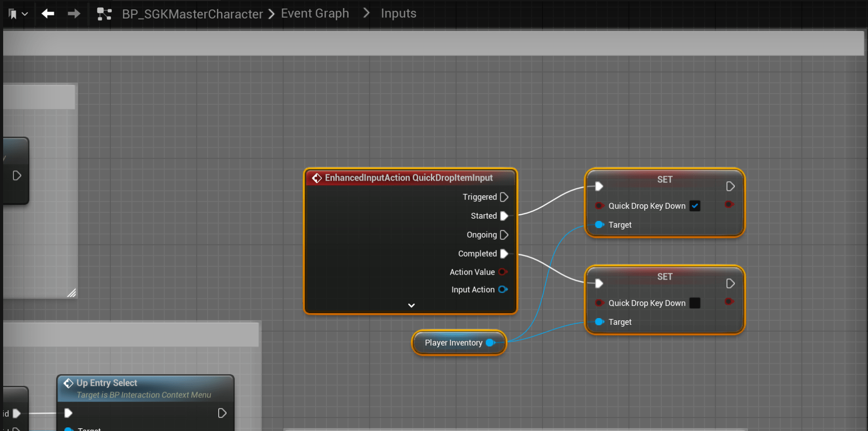
Task: Click the back navigation arrow
Action: point(48,14)
